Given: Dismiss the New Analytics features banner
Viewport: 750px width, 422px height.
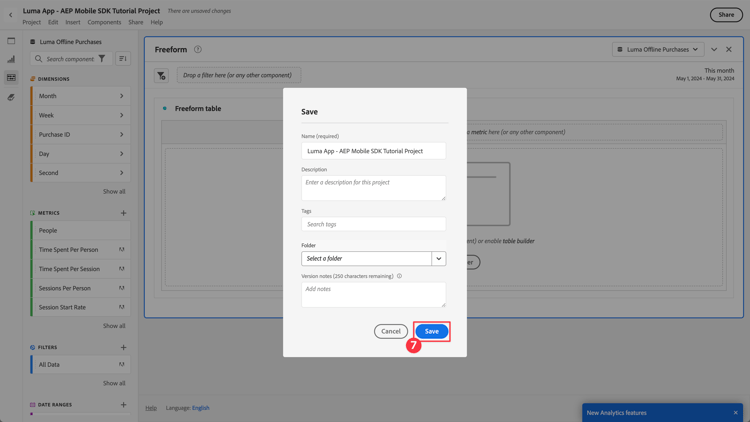Looking at the screenshot, I should coord(736,413).
